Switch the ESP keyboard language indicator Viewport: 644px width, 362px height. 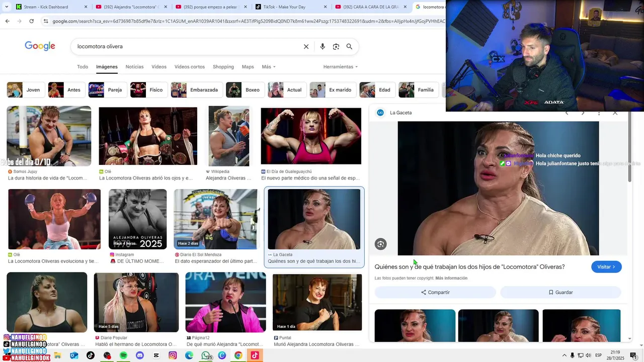[x=599, y=355]
